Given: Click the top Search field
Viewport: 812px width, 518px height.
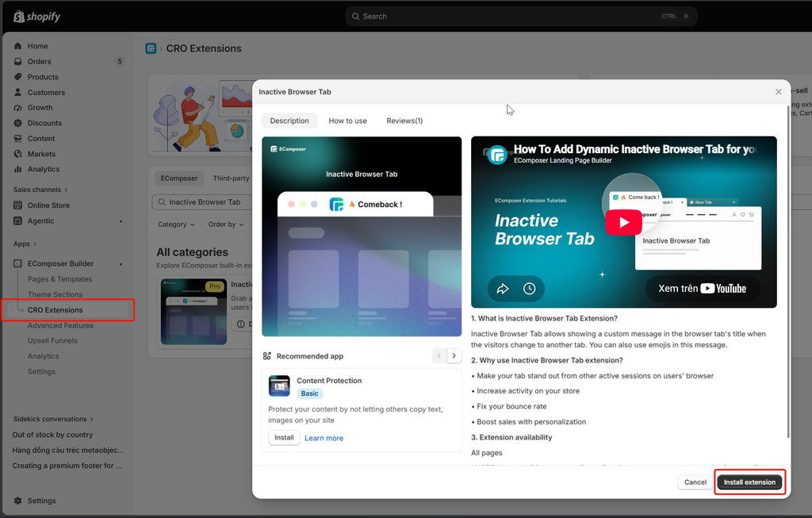Looking at the screenshot, I should pos(521,17).
